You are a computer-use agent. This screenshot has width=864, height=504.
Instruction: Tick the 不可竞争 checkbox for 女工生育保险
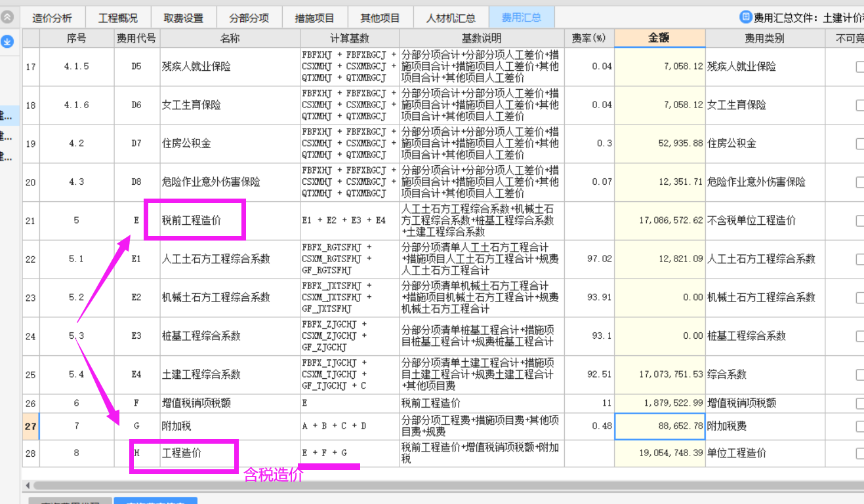(x=860, y=105)
